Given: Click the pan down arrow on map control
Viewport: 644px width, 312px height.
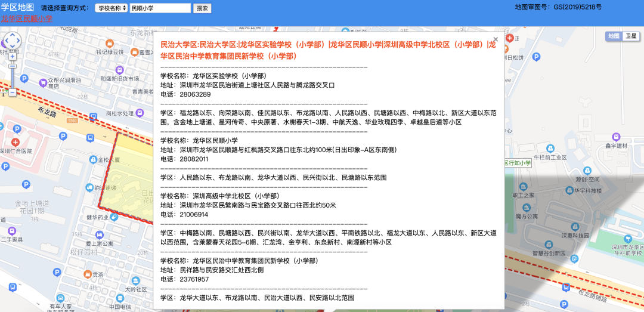Looking at the screenshot, I should pos(13,46).
